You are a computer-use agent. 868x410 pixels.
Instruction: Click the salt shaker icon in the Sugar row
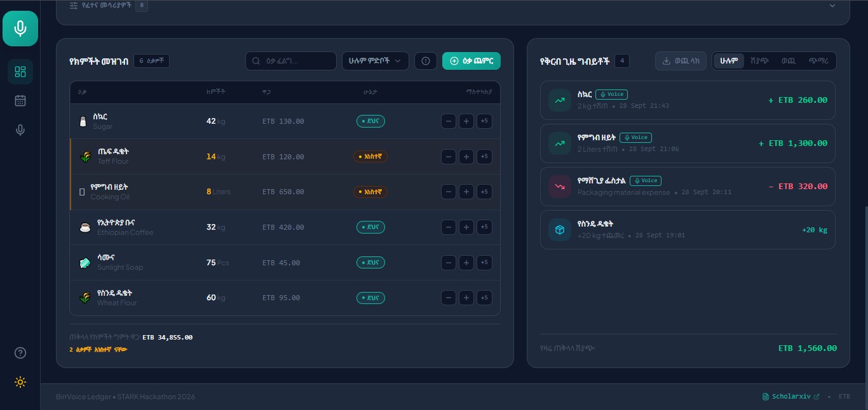point(83,121)
